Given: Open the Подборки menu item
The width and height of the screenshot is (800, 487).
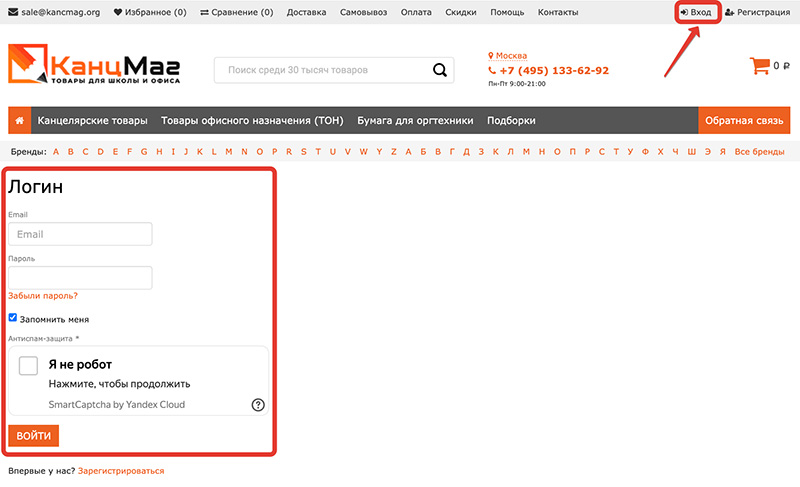Looking at the screenshot, I should point(511,120).
